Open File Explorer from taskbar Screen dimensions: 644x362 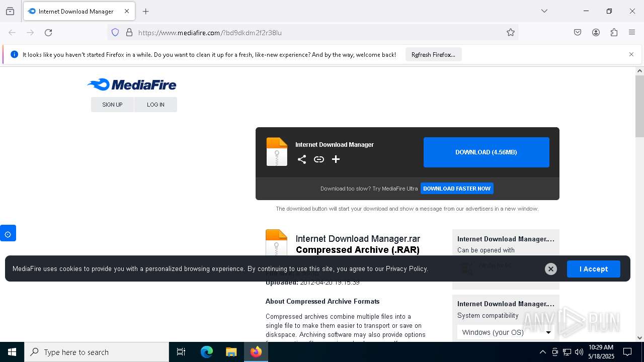(231, 352)
